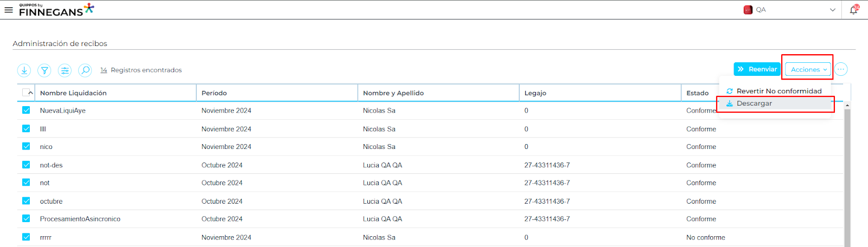Uncheck the not-des row checkbox
Image resolution: width=868 pixels, height=247 pixels.
click(x=26, y=165)
